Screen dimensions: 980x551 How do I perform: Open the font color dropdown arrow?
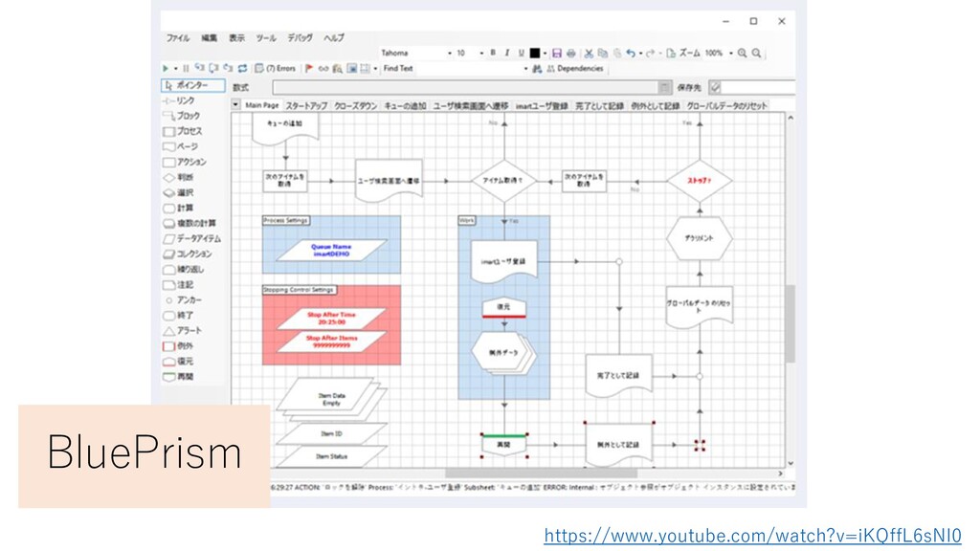click(x=545, y=54)
